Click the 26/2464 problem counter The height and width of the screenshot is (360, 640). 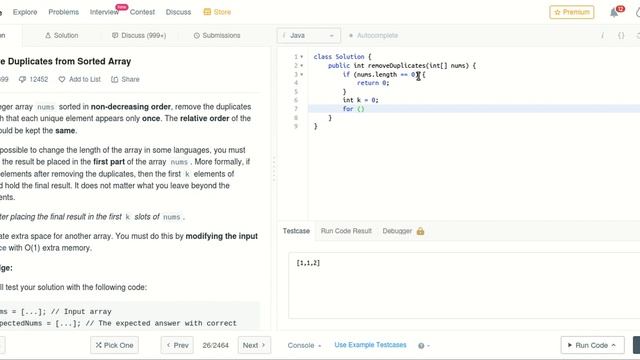tap(216, 345)
